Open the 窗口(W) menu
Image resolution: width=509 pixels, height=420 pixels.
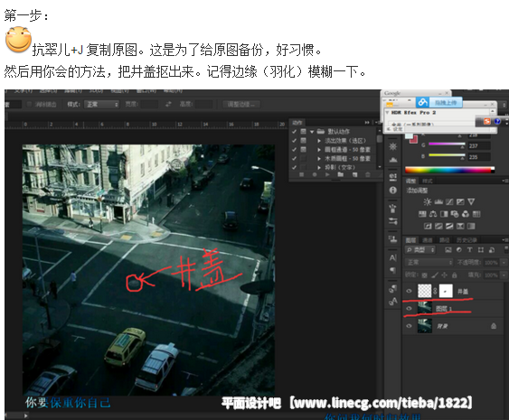tap(146, 91)
